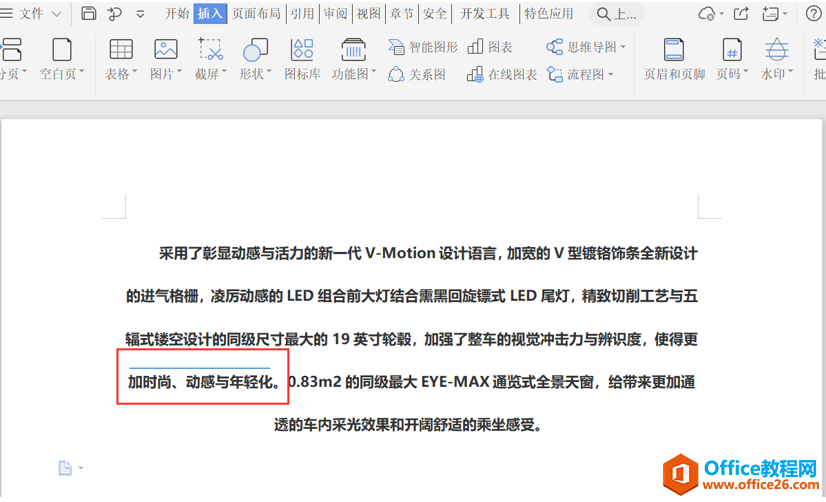Open the 审阅 tab
The image size is (826, 502).
pos(335,14)
